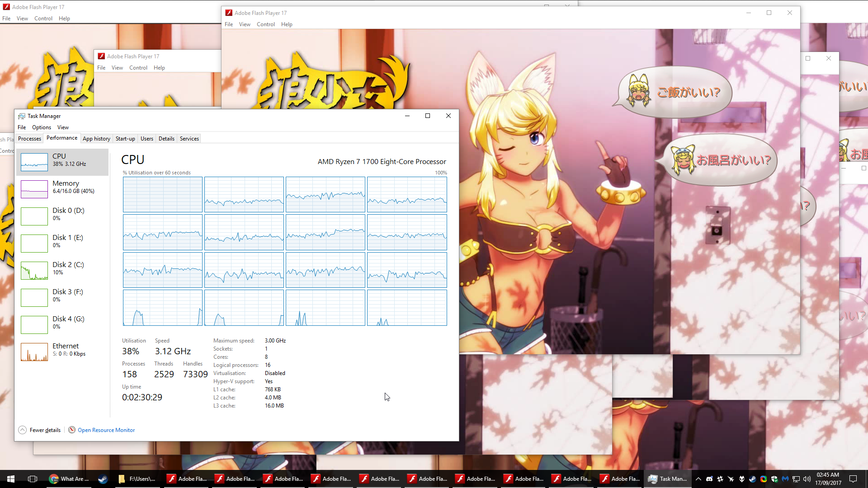Open Task Manager File menu
868x488 pixels.
22,127
